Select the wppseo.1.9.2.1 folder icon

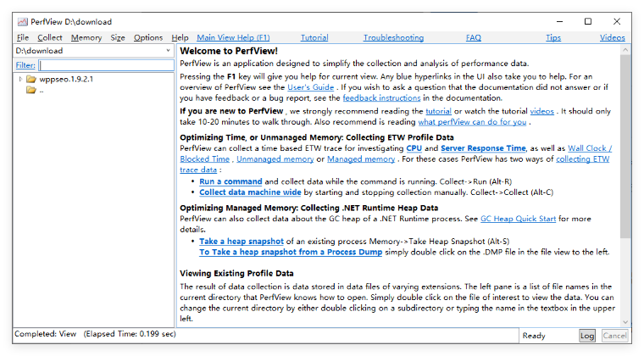[31, 79]
